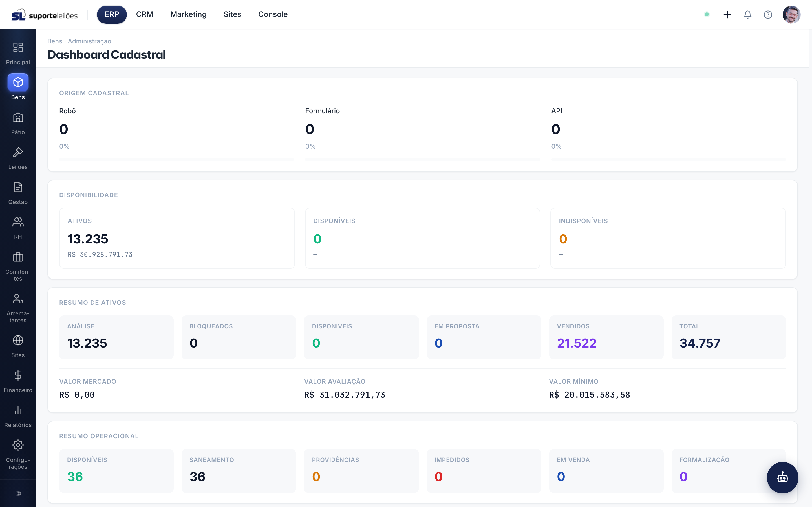Open Relatórios bar chart icon
Viewport: 812px width, 507px height.
[18, 410]
